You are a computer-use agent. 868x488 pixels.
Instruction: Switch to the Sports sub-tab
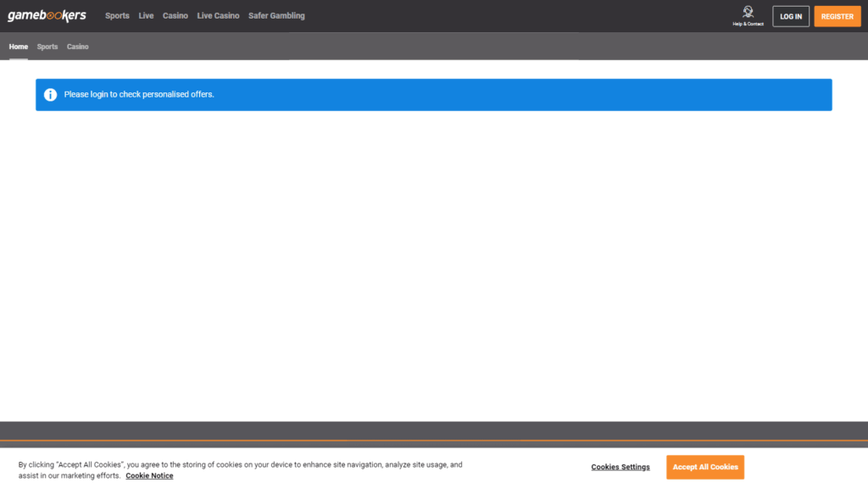47,47
